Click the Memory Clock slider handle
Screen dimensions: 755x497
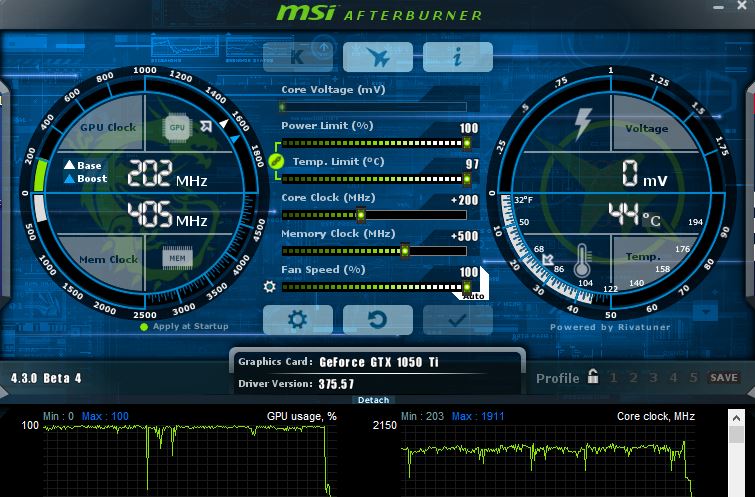(x=405, y=250)
